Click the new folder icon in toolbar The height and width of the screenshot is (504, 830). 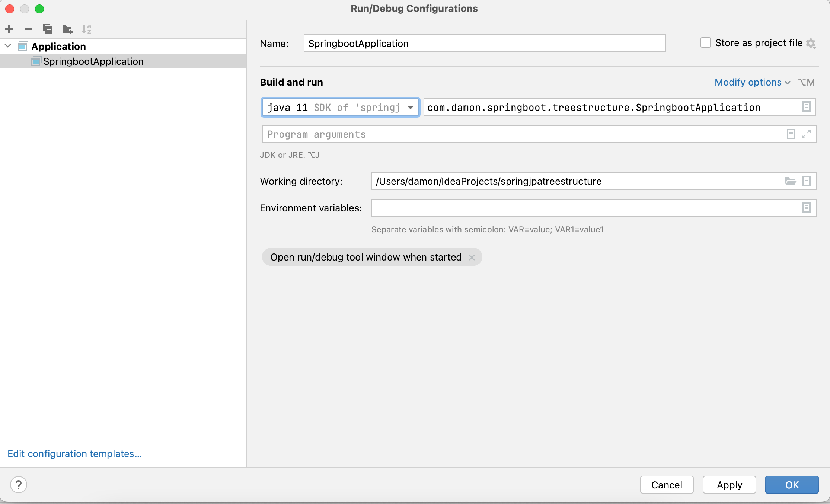pyautogui.click(x=67, y=29)
